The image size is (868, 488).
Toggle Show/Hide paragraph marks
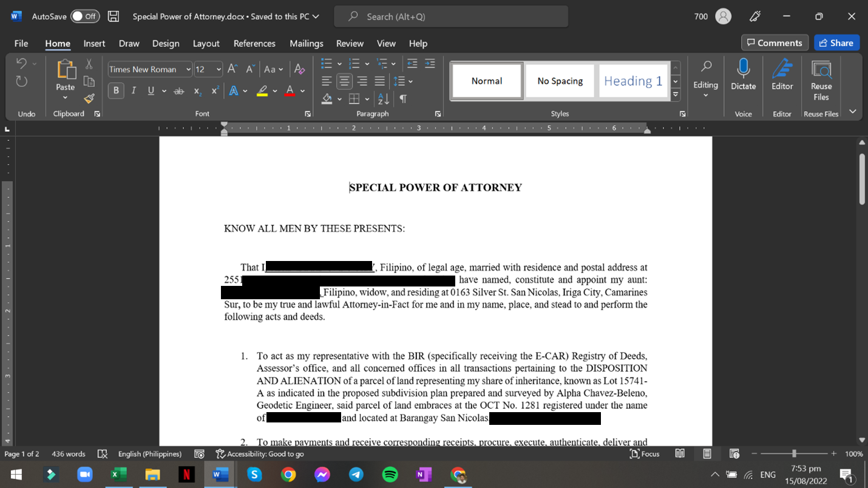[402, 98]
